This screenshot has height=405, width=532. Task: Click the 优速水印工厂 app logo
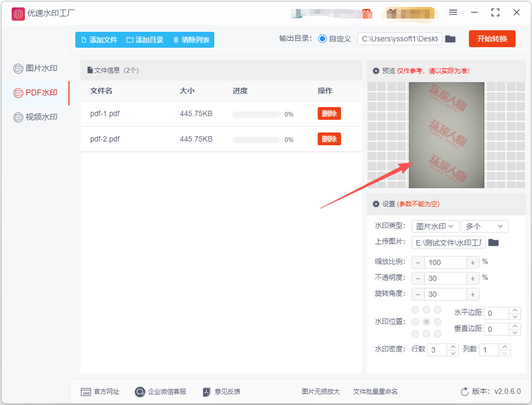(x=18, y=14)
